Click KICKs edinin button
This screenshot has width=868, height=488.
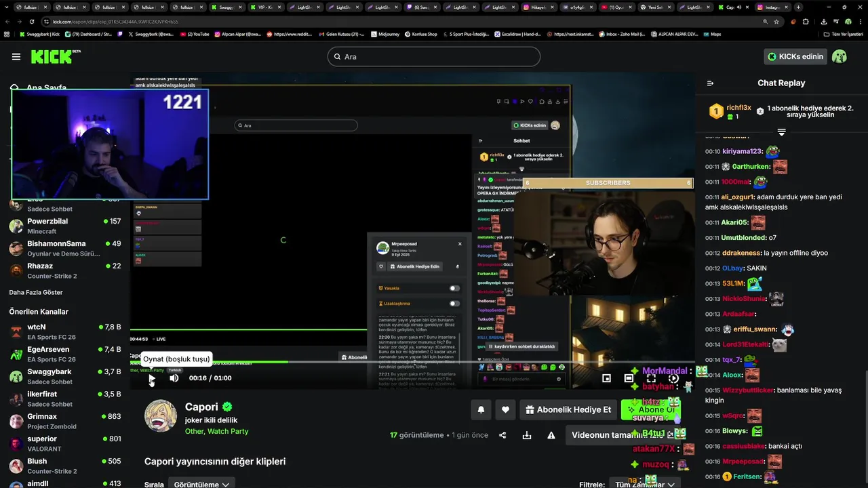pyautogui.click(x=795, y=57)
